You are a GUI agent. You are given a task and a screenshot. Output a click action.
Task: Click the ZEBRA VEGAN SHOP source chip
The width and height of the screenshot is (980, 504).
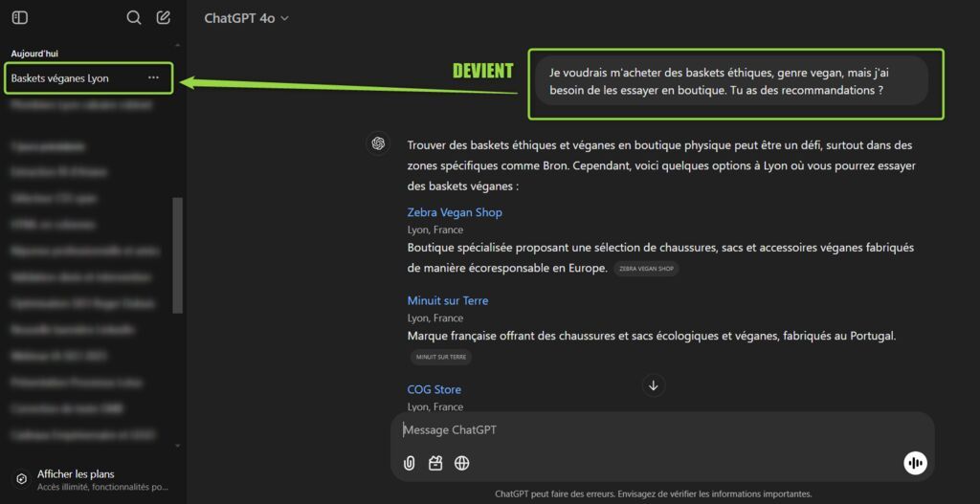[x=646, y=269]
